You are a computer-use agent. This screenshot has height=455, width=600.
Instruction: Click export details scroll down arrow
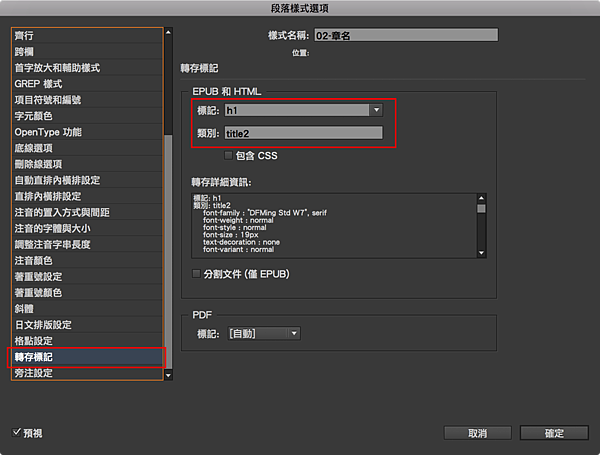click(481, 253)
